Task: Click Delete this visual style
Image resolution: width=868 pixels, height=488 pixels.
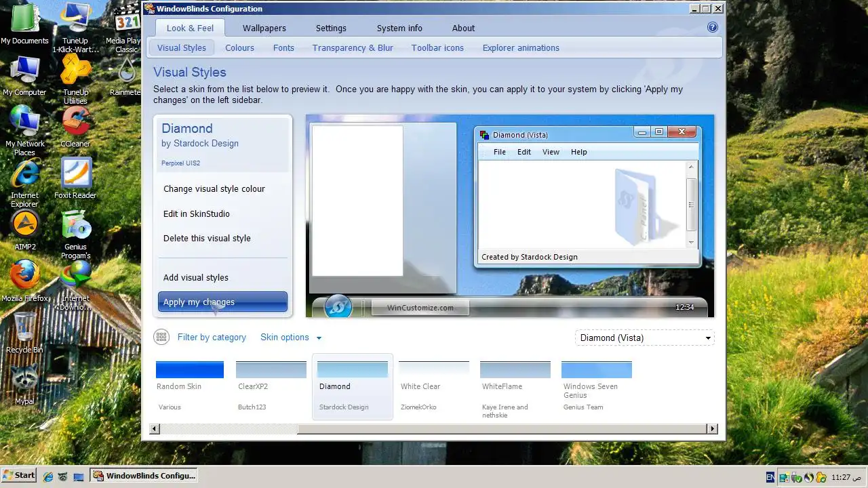Action: pos(207,238)
